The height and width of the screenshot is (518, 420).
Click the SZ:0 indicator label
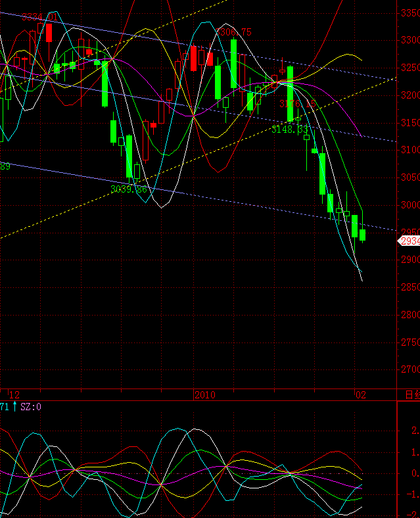point(31,407)
